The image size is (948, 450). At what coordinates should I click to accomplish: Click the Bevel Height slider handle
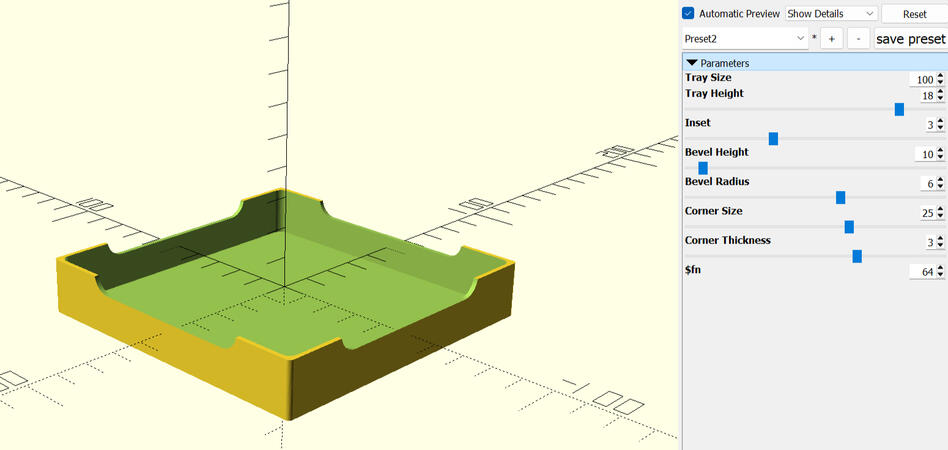pos(703,168)
